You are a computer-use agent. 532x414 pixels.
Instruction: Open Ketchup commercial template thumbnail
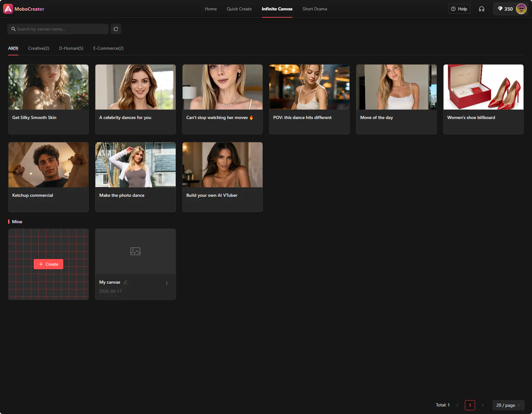(x=48, y=165)
